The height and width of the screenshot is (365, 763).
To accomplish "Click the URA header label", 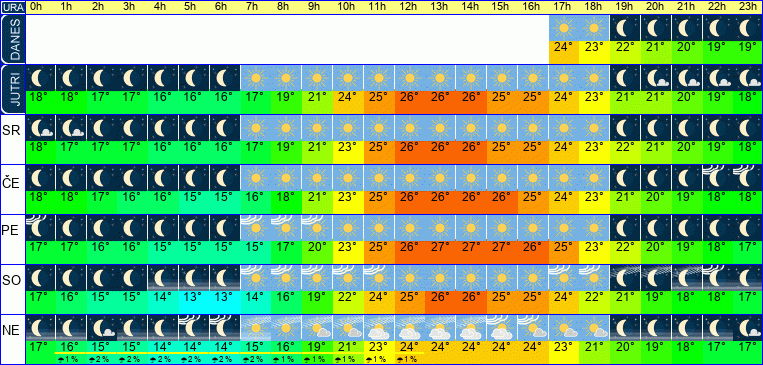I will point(12,7).
